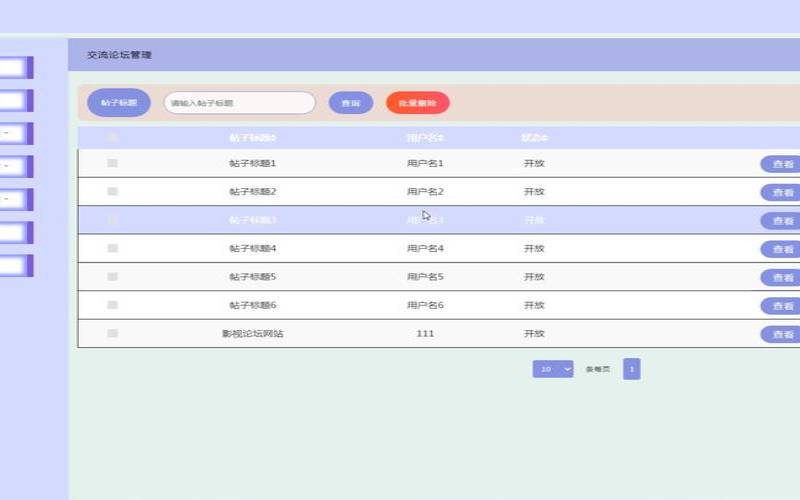Viewport: 800px width, 500px height.
Task: Click the sort icon on 状态 column header
Action: [x=546, y=138]
